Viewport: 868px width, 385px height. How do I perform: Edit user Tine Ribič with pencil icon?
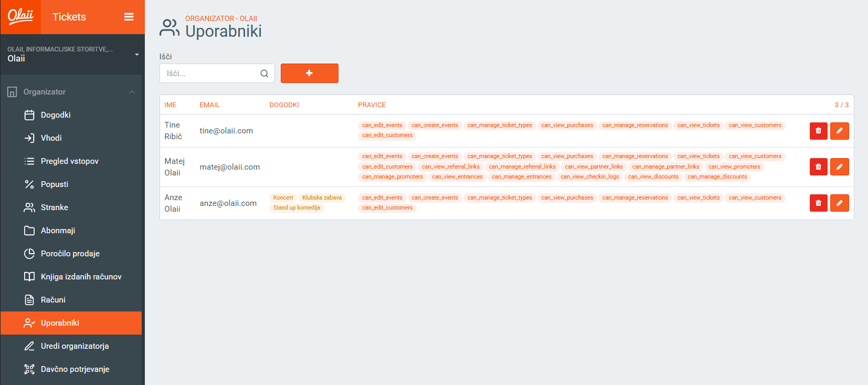click(839, 131)
